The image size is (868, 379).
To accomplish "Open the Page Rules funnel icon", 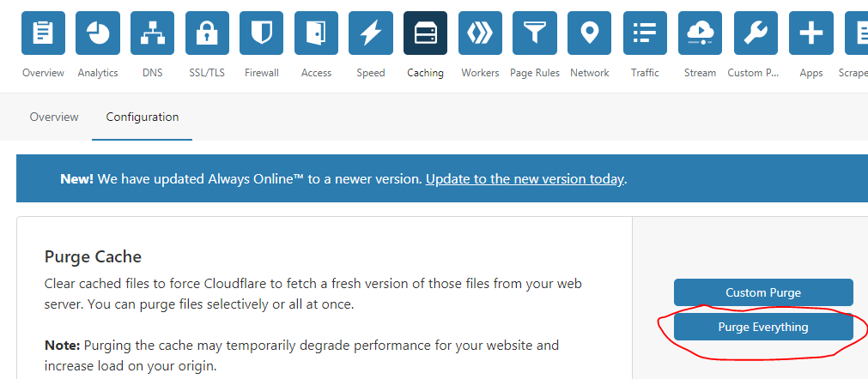I will tap(535, 33).
